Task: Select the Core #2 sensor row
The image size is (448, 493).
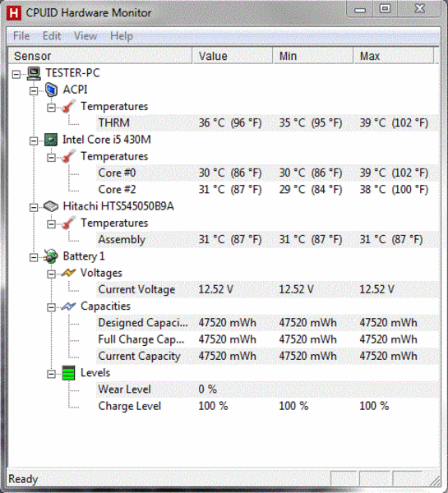Action: (268, 190)
